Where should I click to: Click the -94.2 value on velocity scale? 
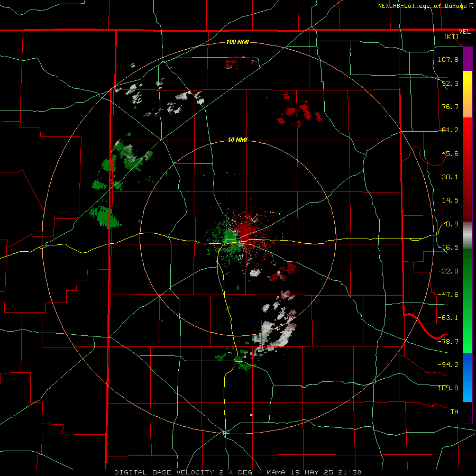pyautogui.click(x=448, y=365)
